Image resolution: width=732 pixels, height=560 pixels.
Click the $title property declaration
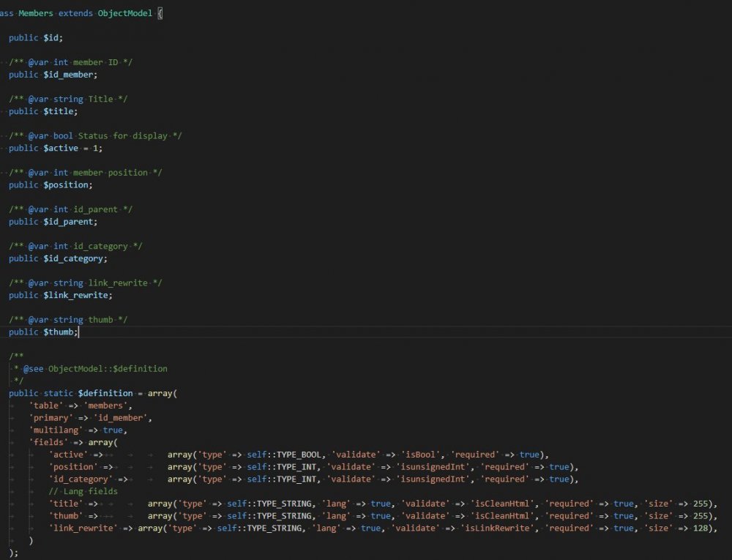pyautogui.click(x=60, y=111)
